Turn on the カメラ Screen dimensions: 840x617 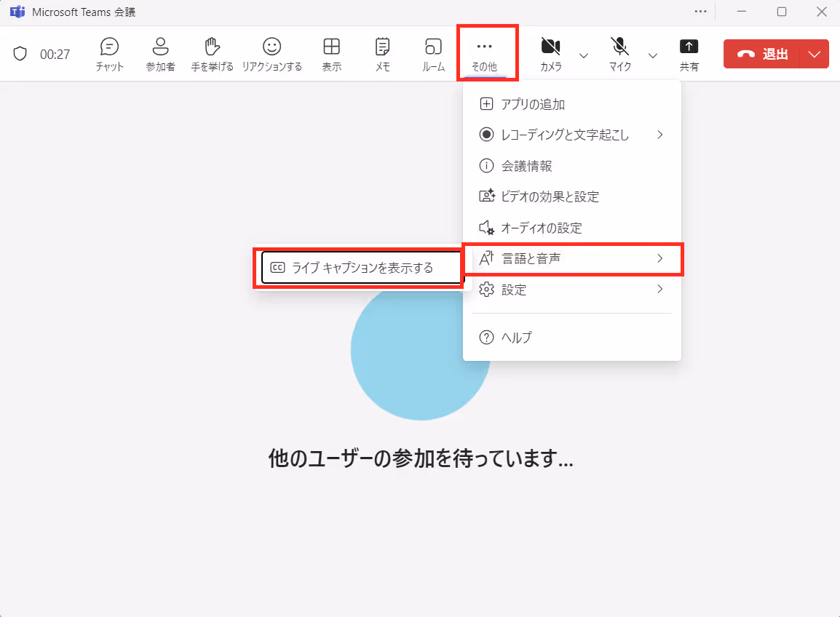tap(551, 55)
